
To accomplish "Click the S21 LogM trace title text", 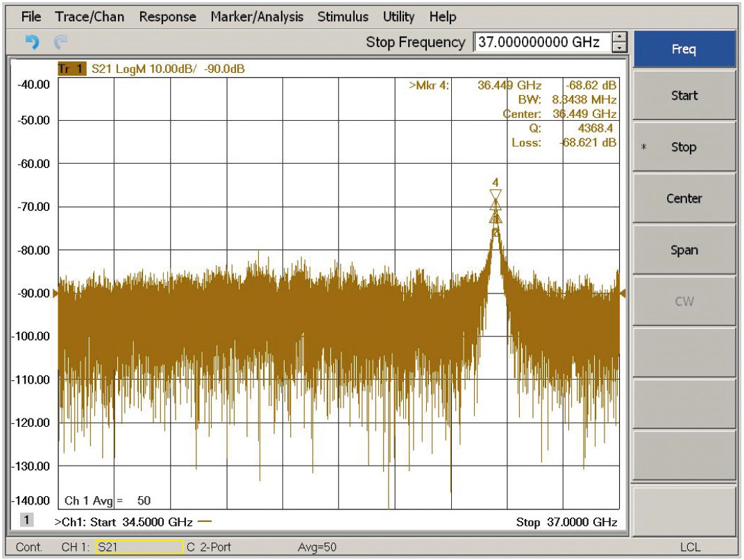I will (168, 69).
